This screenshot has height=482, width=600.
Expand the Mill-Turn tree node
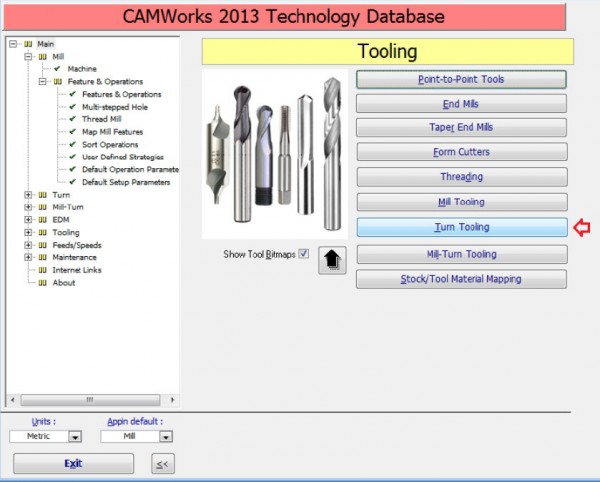click(x=28, y=207)
